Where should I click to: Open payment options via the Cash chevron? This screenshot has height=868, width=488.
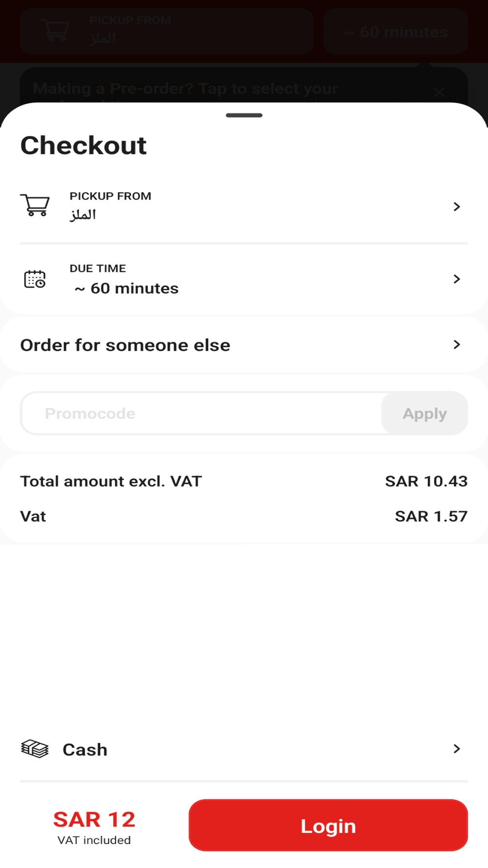456,749
